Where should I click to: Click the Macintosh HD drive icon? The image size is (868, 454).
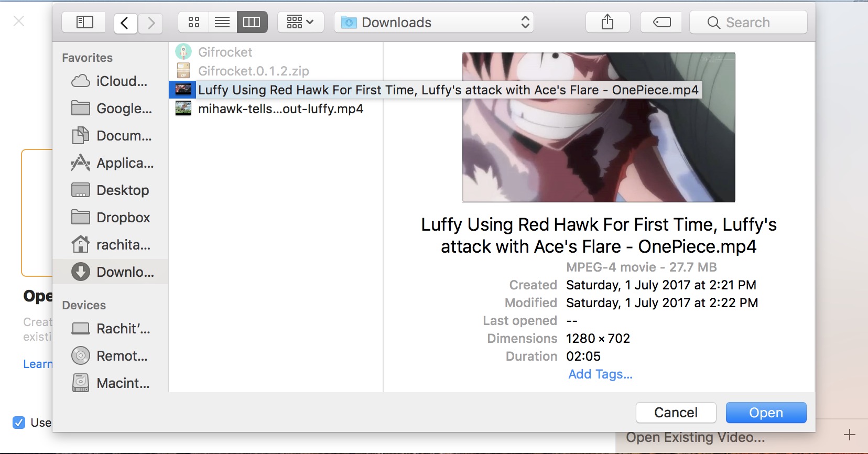click(x=80, y=383)
